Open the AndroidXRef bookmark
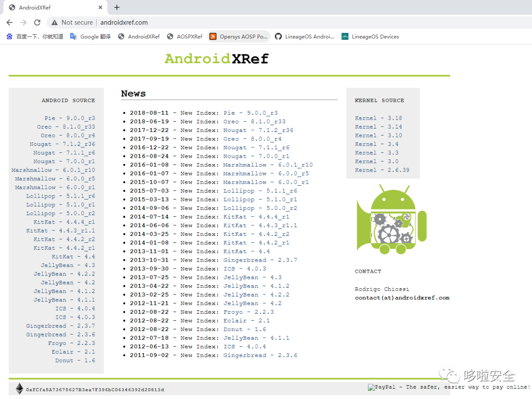This screenshot has width=532, height=399. [x=139, y=36]
